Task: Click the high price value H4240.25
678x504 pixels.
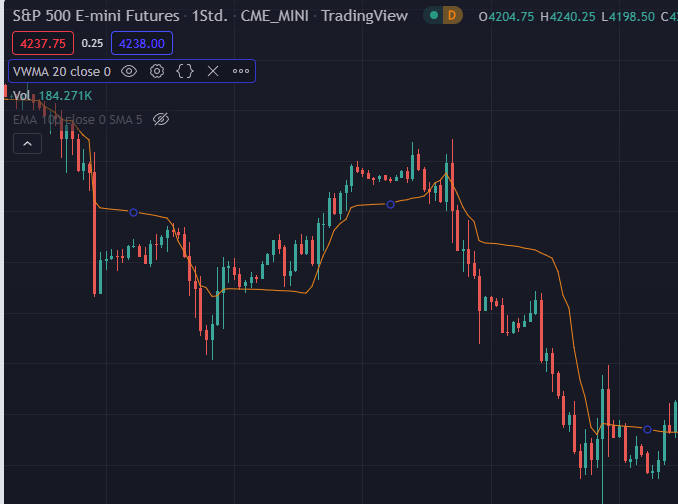Action: (568, 17)
